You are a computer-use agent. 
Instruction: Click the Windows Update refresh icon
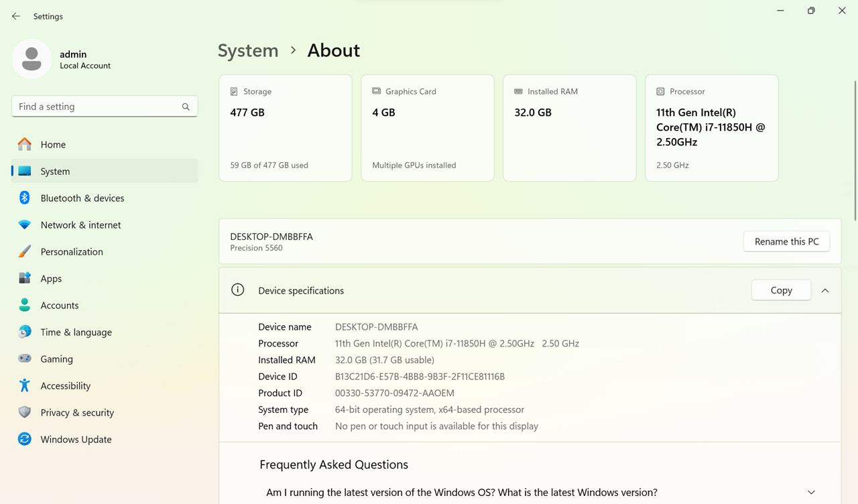[x=25, y=439]
